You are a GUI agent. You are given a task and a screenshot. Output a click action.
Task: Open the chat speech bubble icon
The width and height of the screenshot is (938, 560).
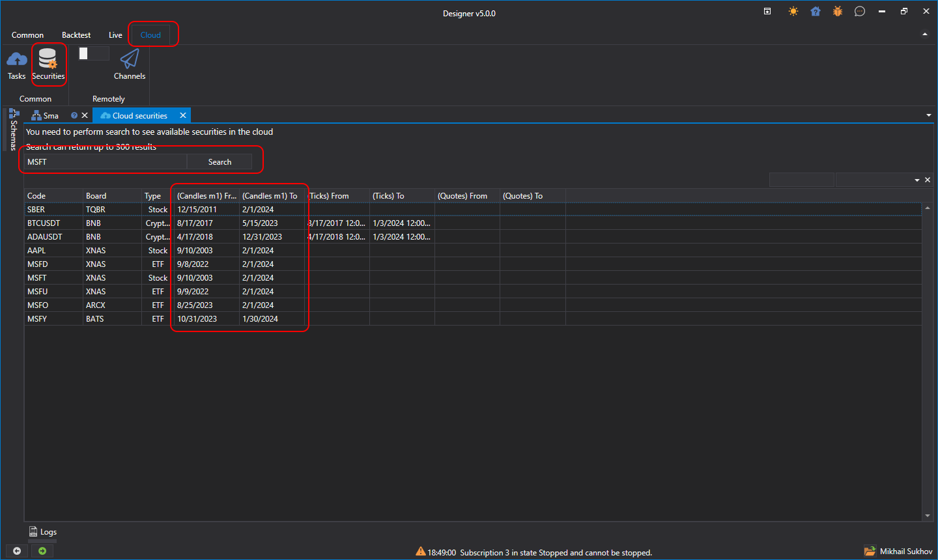(x=860, y=11)
